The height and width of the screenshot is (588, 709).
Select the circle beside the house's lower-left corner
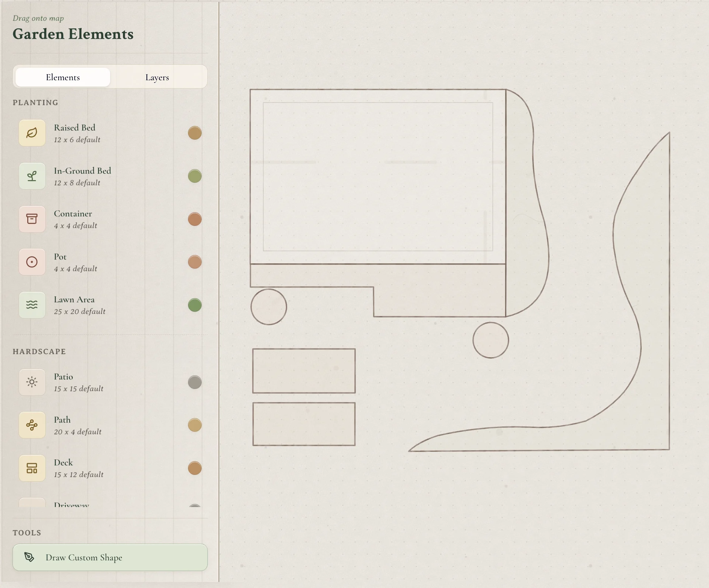(x=269, y=307)
